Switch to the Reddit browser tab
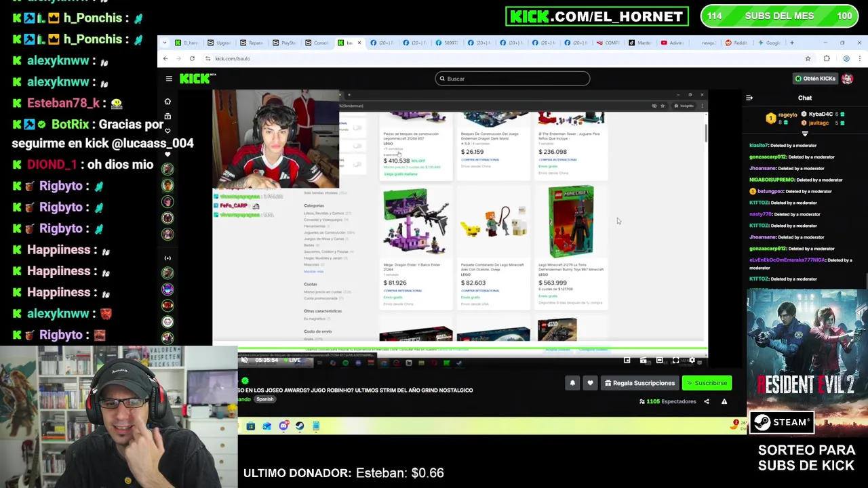This screenshot has width=868, height=488. pos(736,43)
